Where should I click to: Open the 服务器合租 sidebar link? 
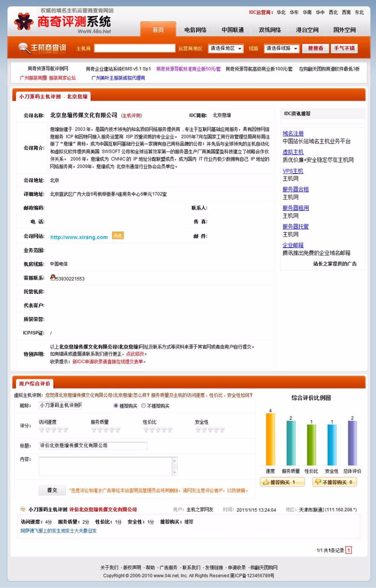pos(295,189)
